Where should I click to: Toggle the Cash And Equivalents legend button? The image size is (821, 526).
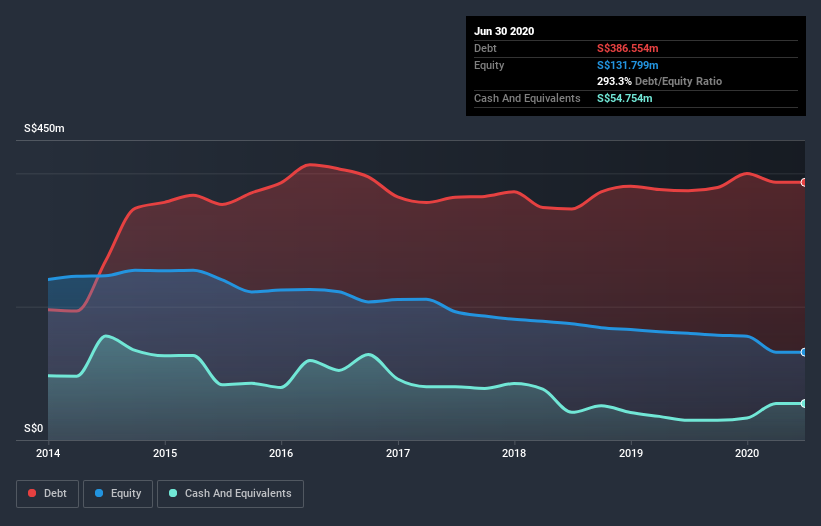230,494
